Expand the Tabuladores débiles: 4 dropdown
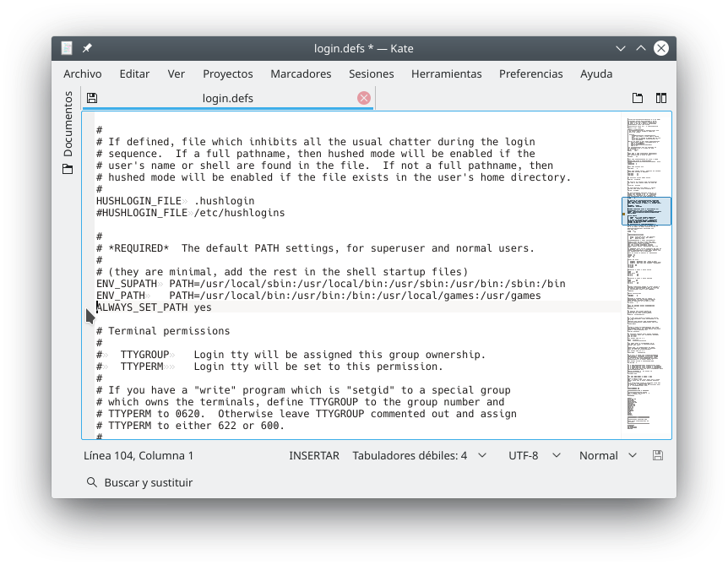 419,455
